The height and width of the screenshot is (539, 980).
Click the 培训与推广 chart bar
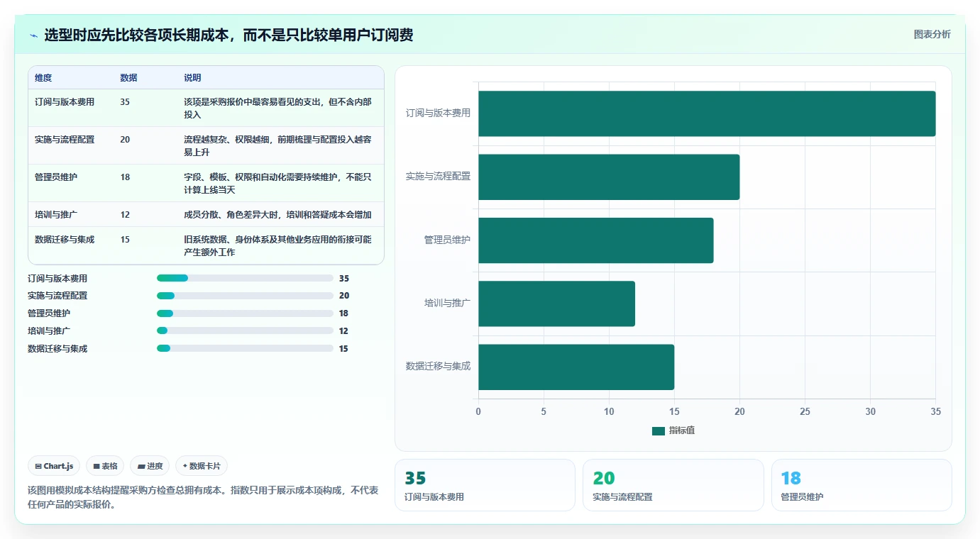point(556,304)
